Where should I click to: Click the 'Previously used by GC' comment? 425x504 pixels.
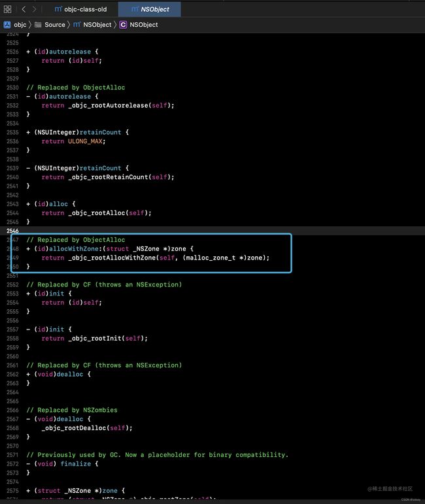tap(158, 455)
